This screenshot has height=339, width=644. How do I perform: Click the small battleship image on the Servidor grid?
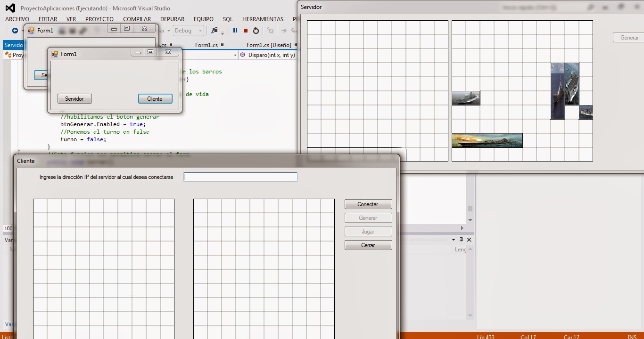[466, 98]
